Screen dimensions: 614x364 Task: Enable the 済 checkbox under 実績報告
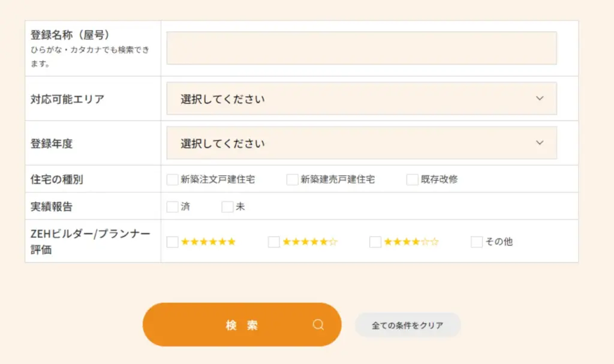click(x=172, y=206)
